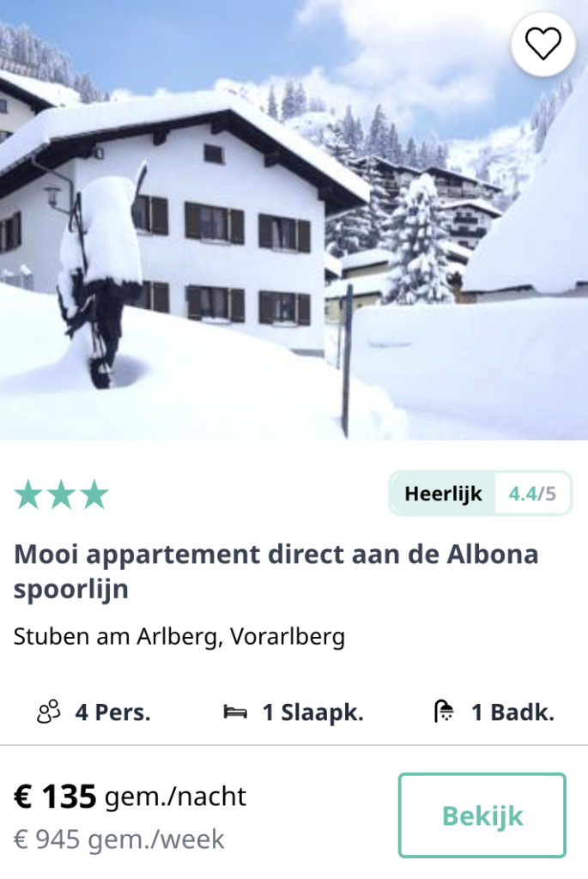588x879 pixels.
Task: Open the Mooi appartement listing title
Action: tap(276, 571)
